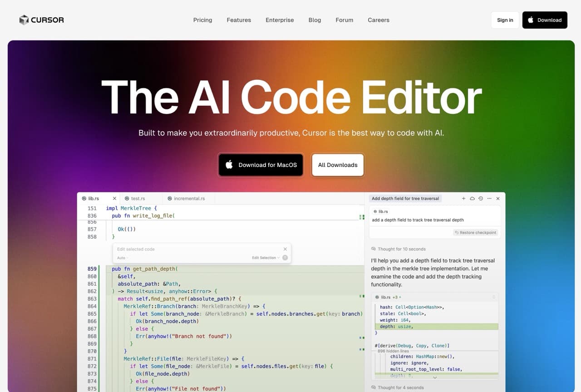Click the text Ok(branch_node.depth)
Screen dimensions: 581x392
[167, 321]
